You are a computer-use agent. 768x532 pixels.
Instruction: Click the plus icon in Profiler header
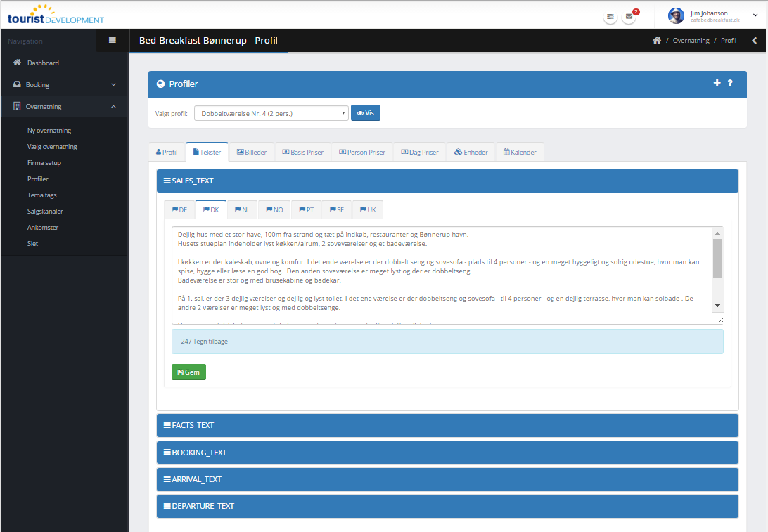[x=717, y=83]
